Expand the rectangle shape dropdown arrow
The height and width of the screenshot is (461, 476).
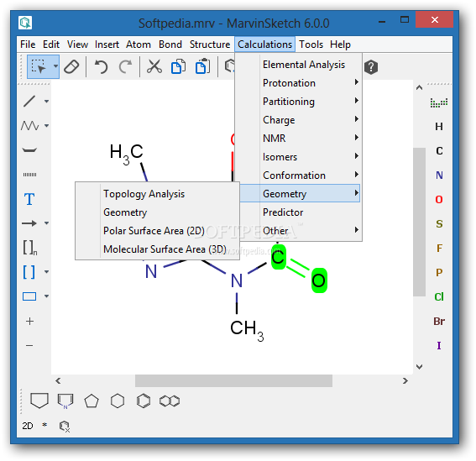pyautogui.click(x=46, y=296)
